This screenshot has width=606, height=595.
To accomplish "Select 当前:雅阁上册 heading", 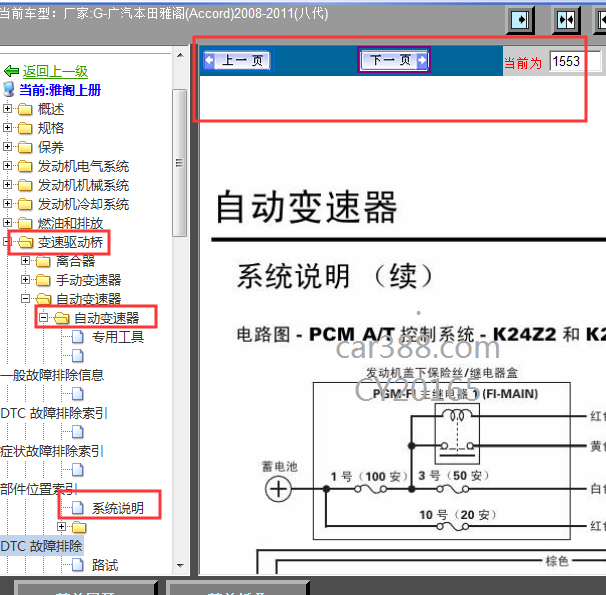I will (x=60, y=90).
